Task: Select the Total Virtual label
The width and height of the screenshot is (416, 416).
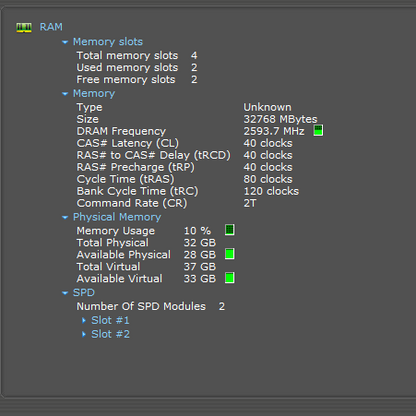Action: pyautogui.click(x=108, y=267)
